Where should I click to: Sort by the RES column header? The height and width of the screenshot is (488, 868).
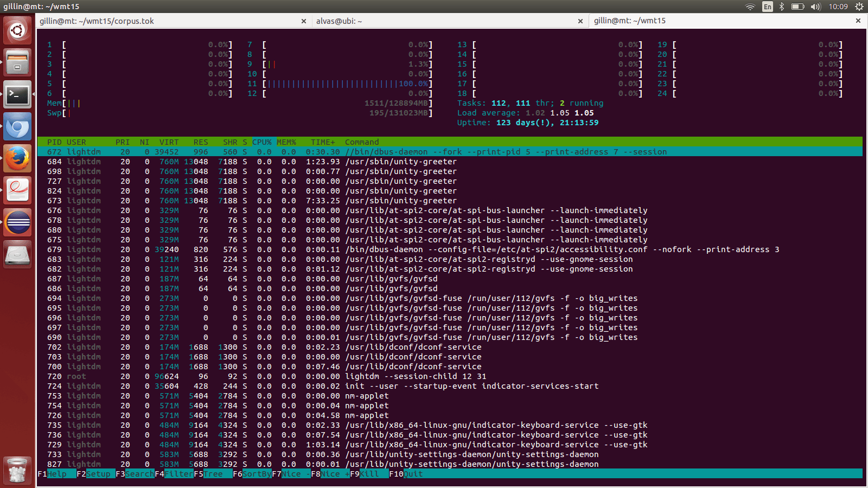201,142
